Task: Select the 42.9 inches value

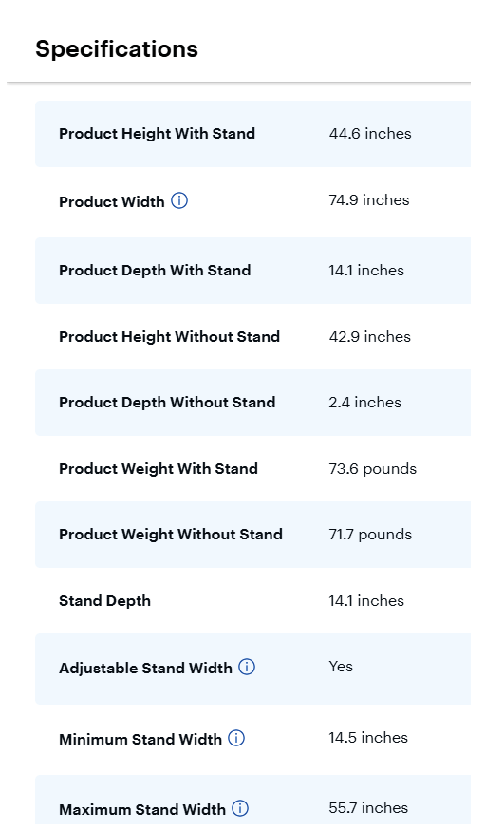Action: (x=369, y=337)
